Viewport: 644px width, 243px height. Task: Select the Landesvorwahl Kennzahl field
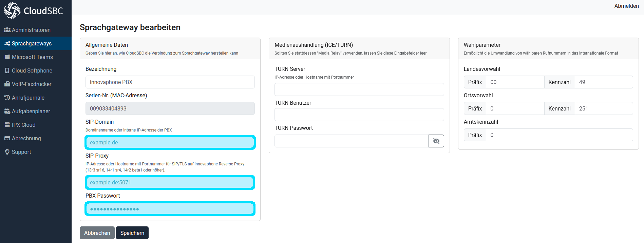point(603,82)
